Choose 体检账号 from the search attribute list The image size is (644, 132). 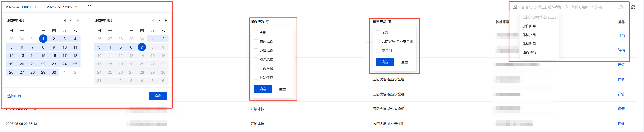pyautogui.click(x=529, y=44)
